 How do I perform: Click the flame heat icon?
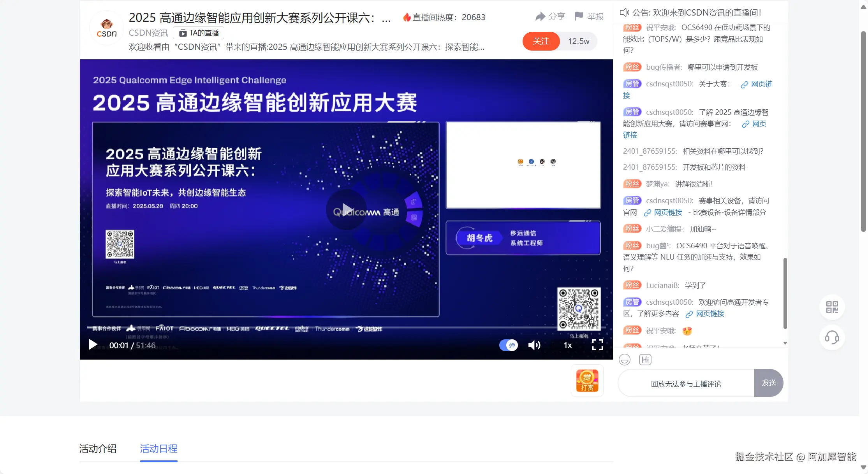[x=407, y=17]
